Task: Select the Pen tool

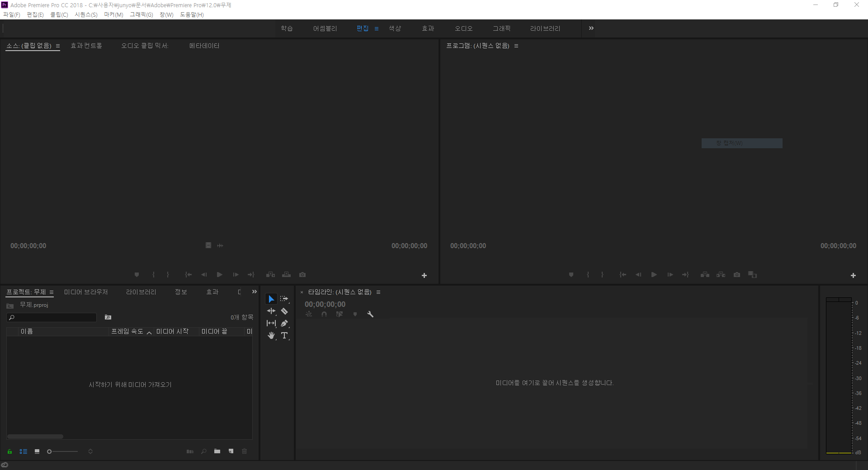Action: click(x=284, y=323)
